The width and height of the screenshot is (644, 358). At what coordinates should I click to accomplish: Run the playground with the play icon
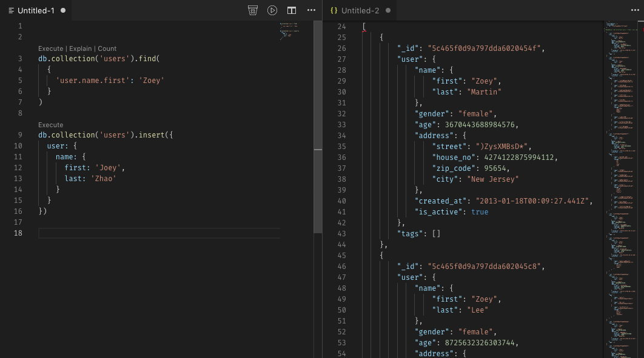click(x=272, y=10)
